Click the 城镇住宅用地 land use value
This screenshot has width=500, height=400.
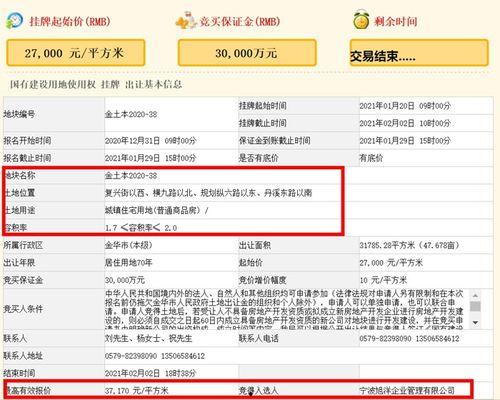click(156, 210)
